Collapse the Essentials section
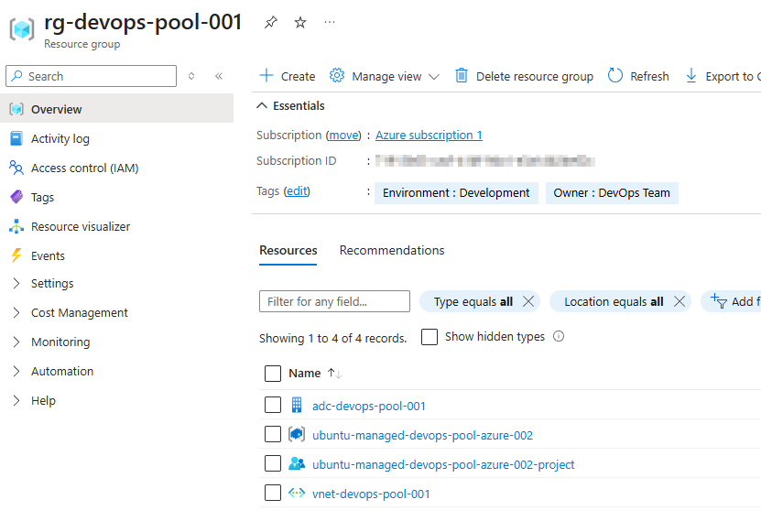 point(263,105)
